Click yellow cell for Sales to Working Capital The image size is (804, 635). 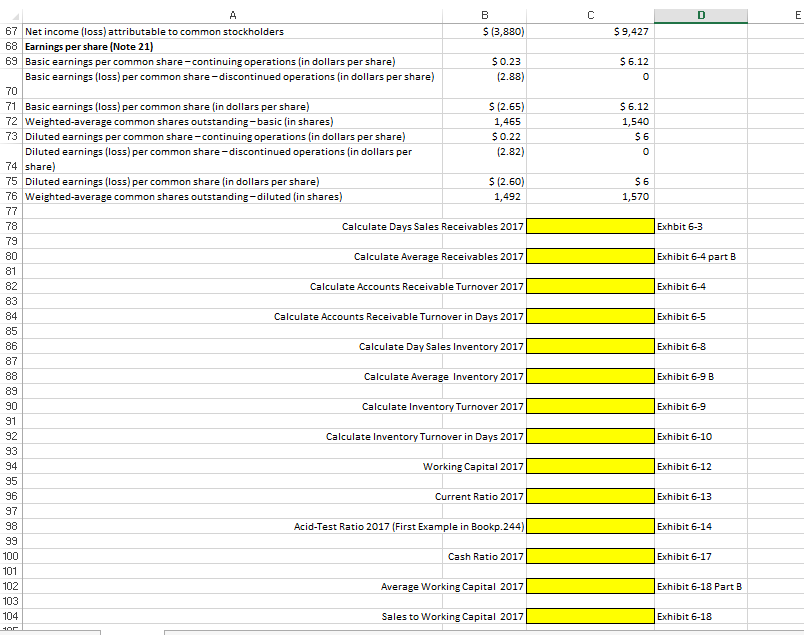590,616
